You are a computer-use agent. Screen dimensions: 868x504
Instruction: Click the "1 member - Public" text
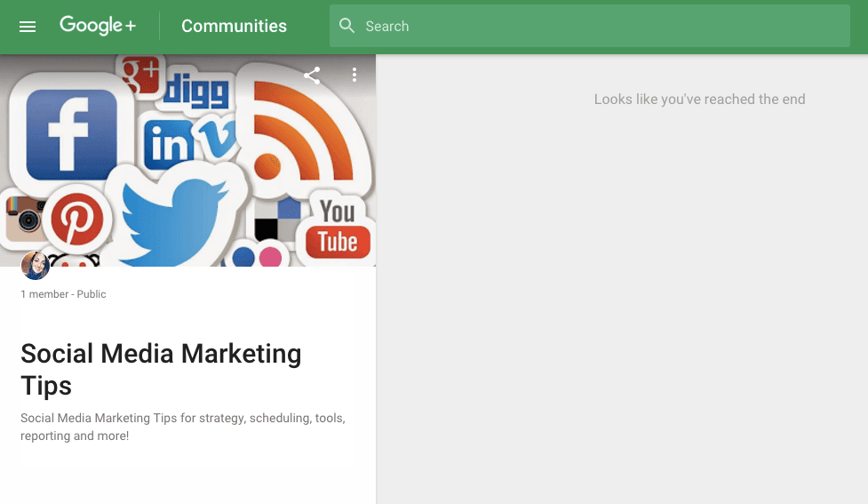[63, 294]
